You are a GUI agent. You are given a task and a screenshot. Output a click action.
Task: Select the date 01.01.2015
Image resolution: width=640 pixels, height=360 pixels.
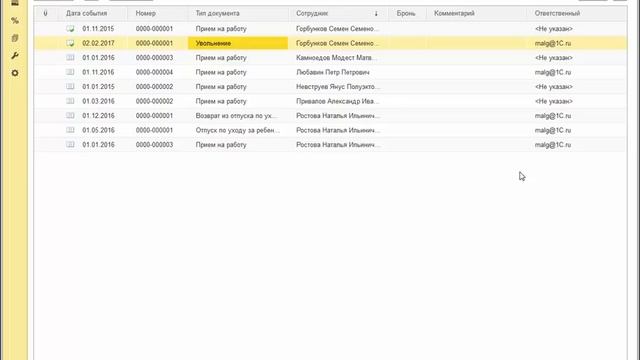click(x=98, y=87)
